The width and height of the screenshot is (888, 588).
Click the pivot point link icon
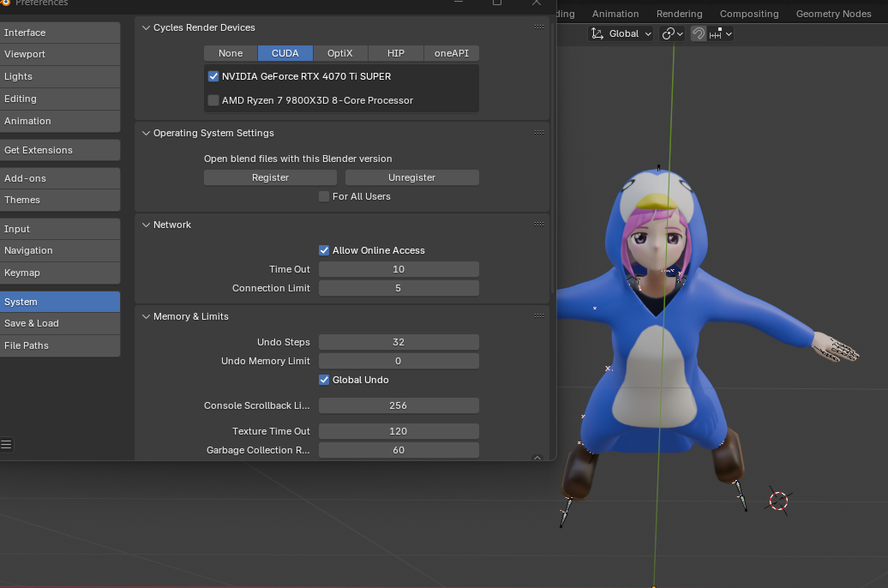point(669,33)
